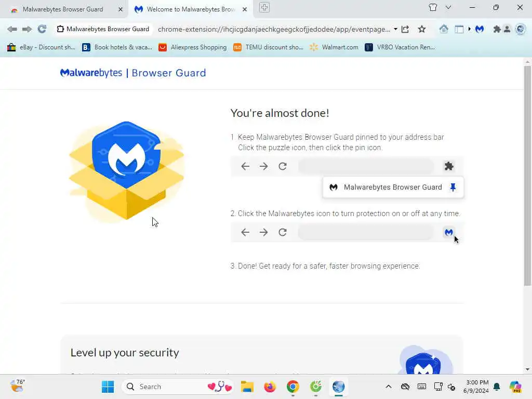Expand the tab list chevron in the title bar

[x=448, y=7]
